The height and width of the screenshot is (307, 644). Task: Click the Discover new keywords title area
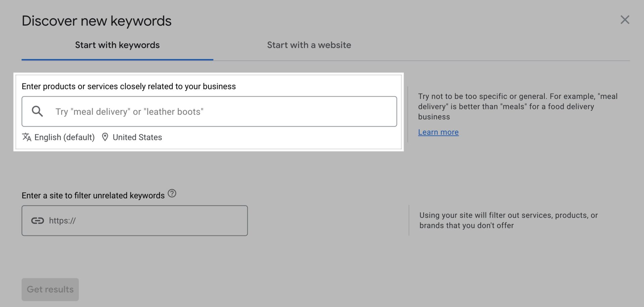coord(97,20)
